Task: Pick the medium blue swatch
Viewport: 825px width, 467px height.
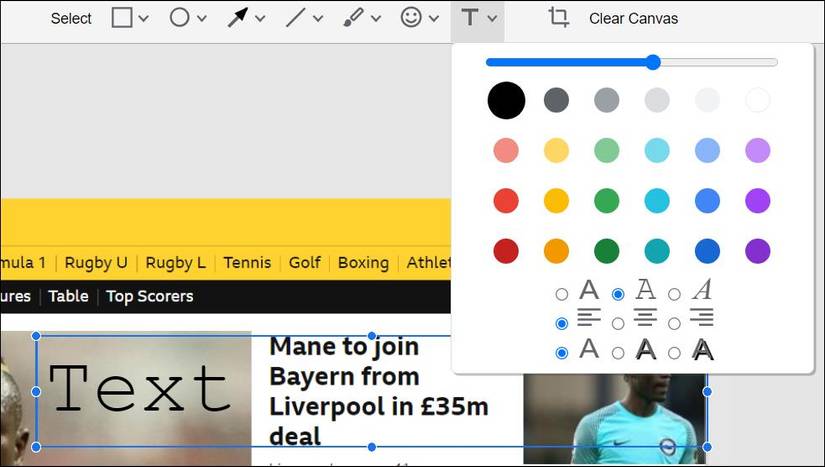Action: (x=707, y=201)
